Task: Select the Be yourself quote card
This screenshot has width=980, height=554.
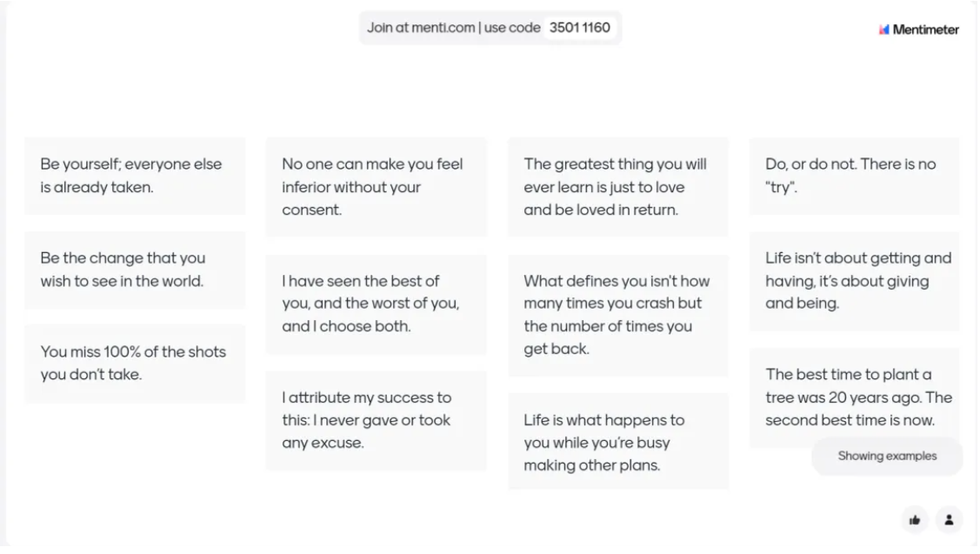Action: 135,176
